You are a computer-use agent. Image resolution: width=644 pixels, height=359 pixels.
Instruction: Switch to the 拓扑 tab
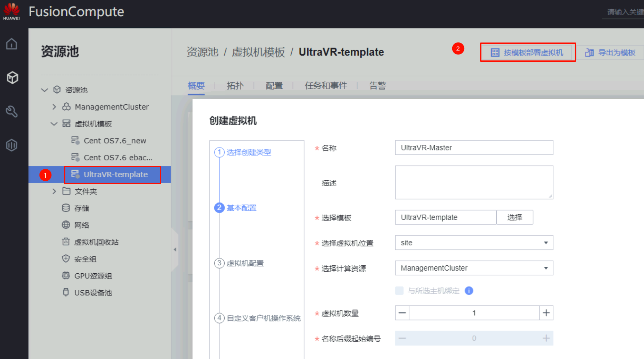coord(235,86)
